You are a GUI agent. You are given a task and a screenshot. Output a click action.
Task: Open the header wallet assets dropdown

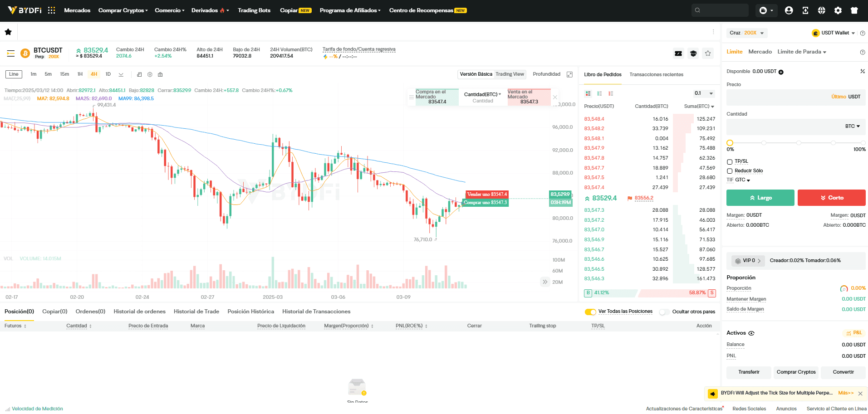[766, 10]
